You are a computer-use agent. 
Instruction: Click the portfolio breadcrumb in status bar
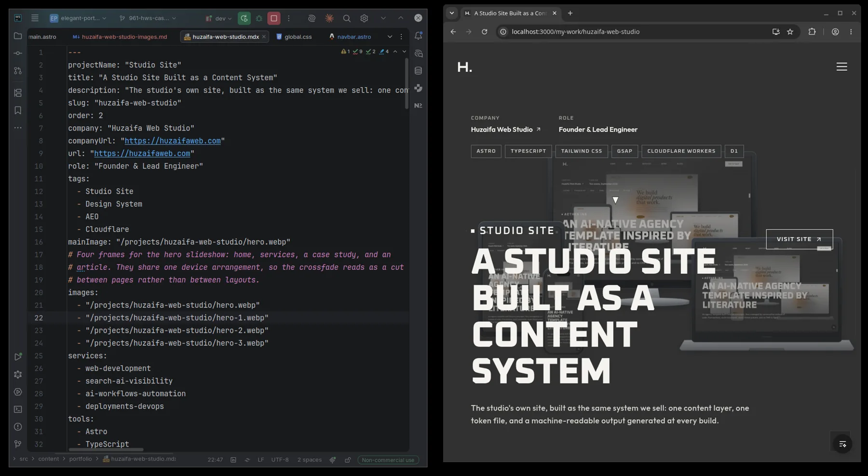(x=80, y=459)
